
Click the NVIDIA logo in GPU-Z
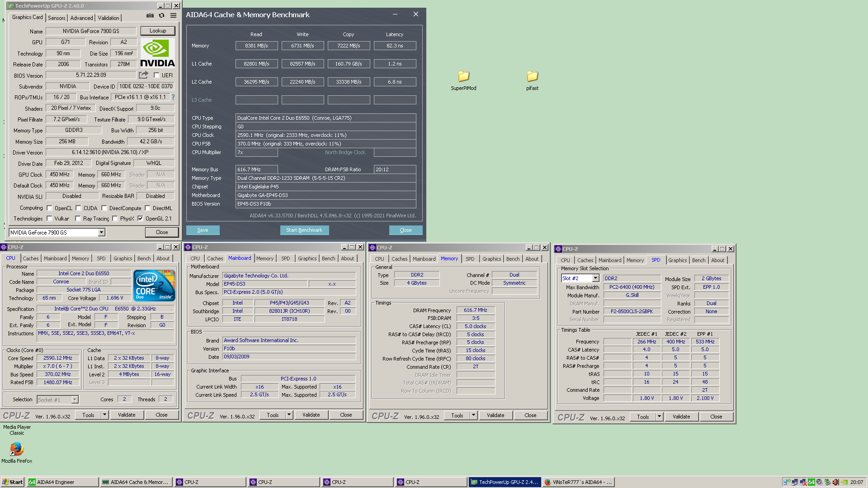click(x=157, y=53)
